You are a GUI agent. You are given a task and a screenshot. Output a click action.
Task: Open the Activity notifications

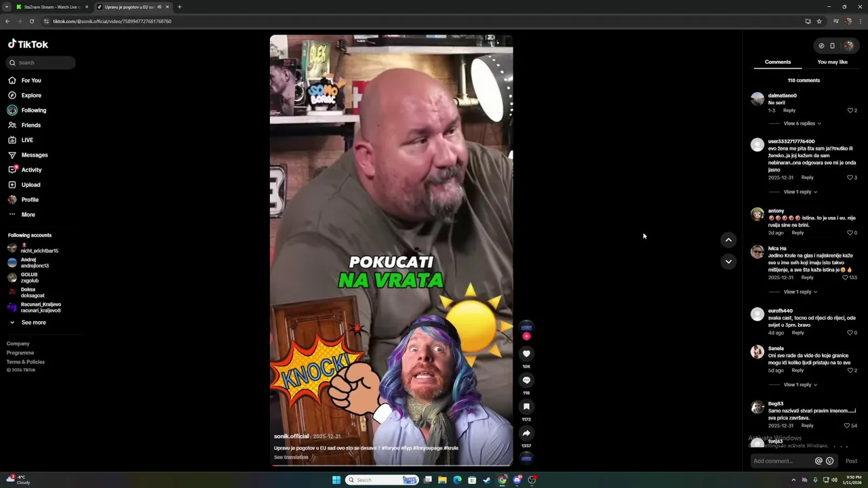pyautogui.click(x=31, y=170)
